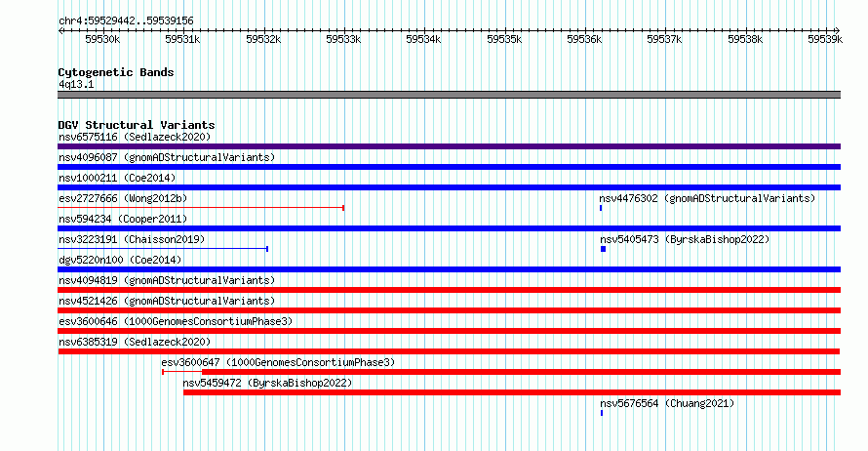Screen dimensions: 868x451
Task: Click the nsv3223191 (Chaisson2019) label
Action: [x=132, y=239]
